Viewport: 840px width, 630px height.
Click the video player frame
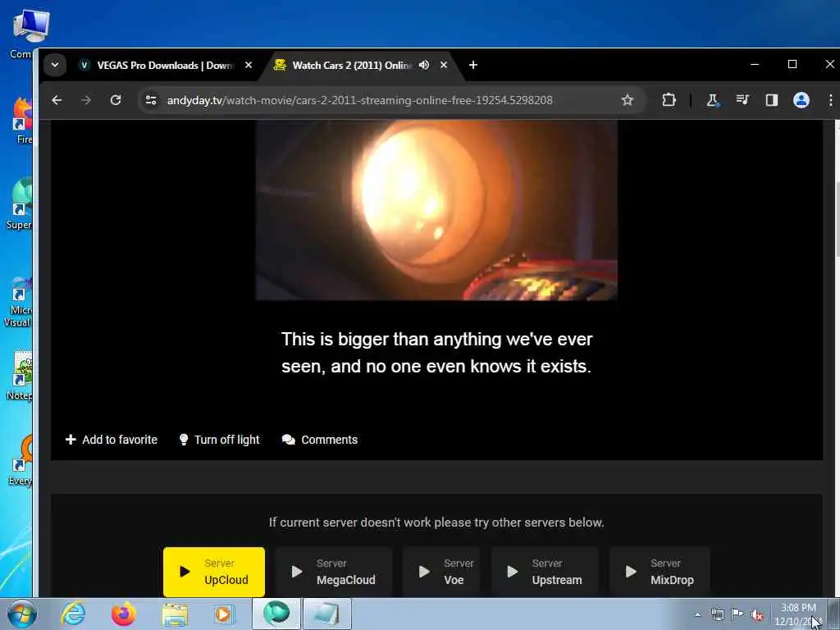436,210
